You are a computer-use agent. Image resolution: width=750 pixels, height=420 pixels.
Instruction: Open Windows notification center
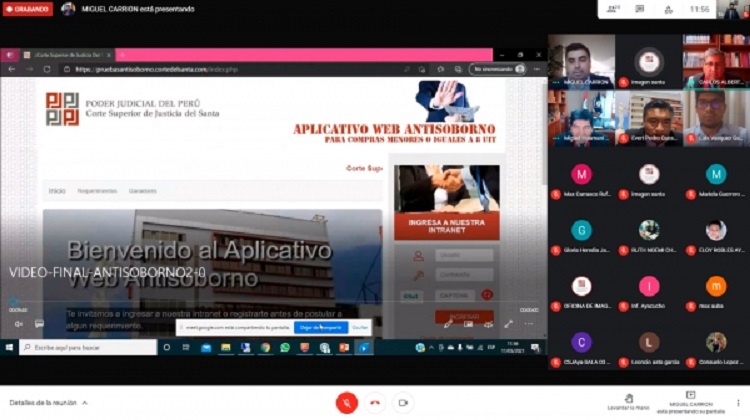pyautogui.click(x=535, y=348)
